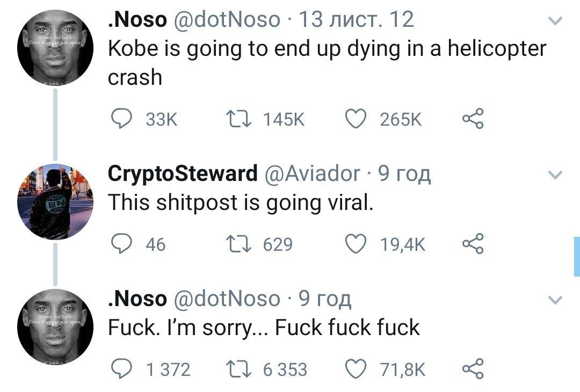
Task: Like the tweet with 265K likes
Action: pos(356,119)
